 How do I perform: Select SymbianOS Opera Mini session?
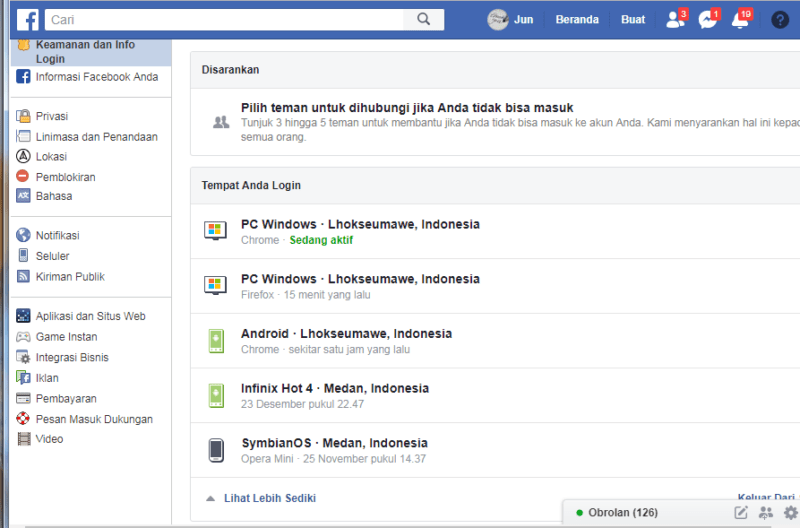(495, 450)
